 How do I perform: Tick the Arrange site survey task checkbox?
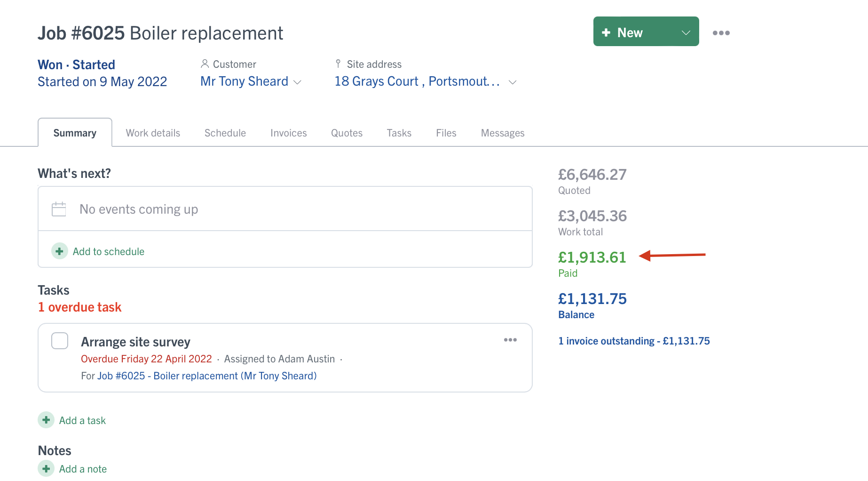pos(60,341)
